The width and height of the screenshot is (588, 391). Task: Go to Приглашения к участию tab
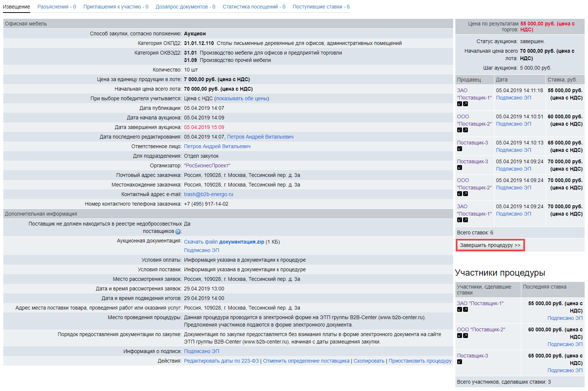coord(116,7)
